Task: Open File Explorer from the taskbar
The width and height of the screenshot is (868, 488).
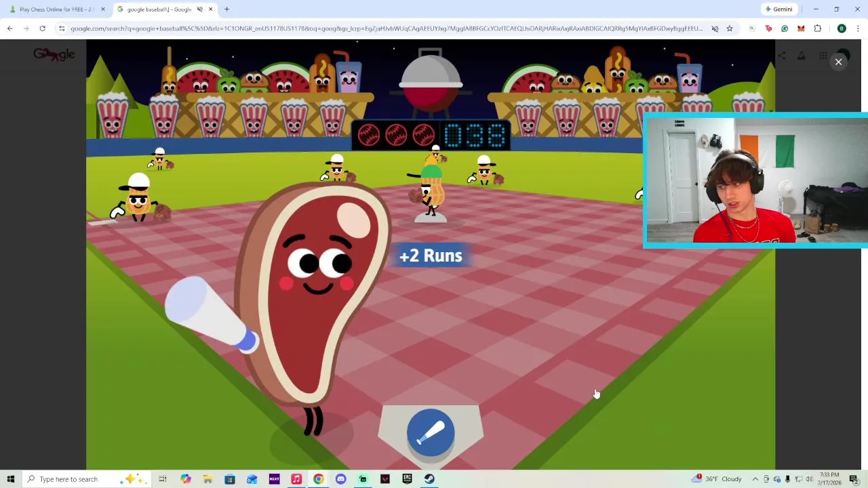Action: [x=208, y=479]
